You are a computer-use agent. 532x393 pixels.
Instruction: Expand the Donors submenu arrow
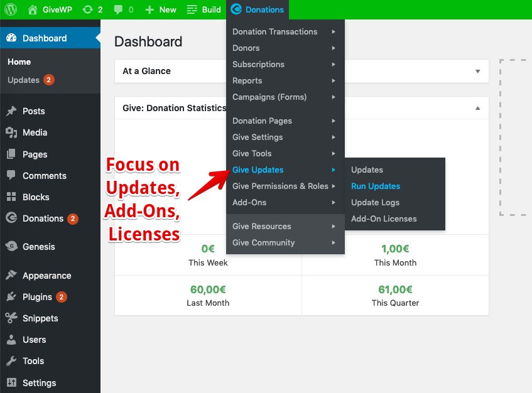pyautogui.click(x=334, y=48)
